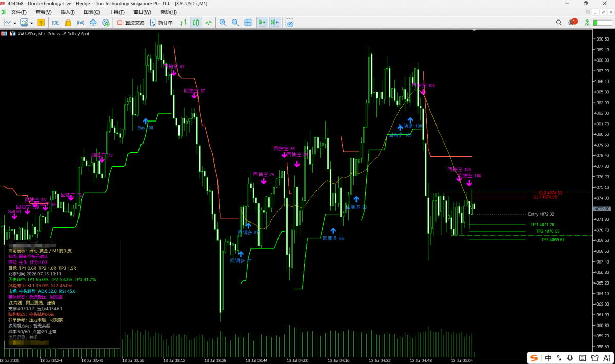
Task: Select the TP1 4071.26 level label
Action: [x=543, y=225]
